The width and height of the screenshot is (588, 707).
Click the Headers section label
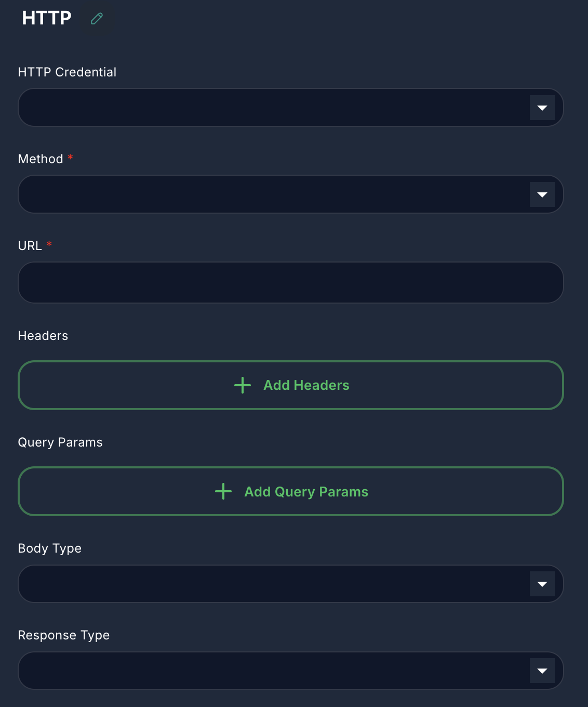click(43, 336)
